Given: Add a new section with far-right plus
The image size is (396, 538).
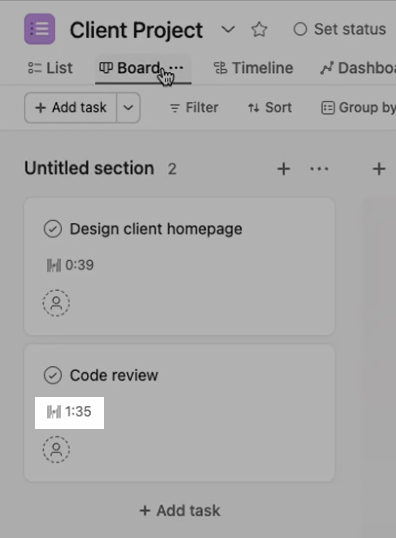Looking at the screenshot, I should (379, 169).
